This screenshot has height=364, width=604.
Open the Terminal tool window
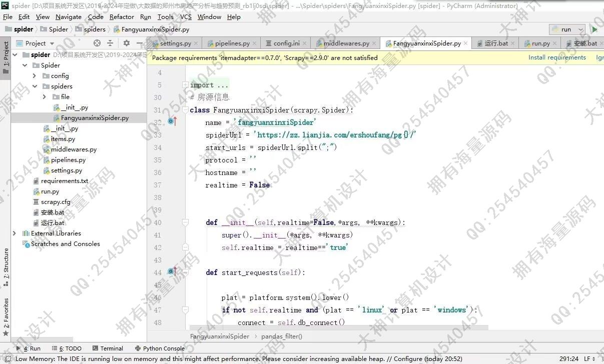click(107, 348)
